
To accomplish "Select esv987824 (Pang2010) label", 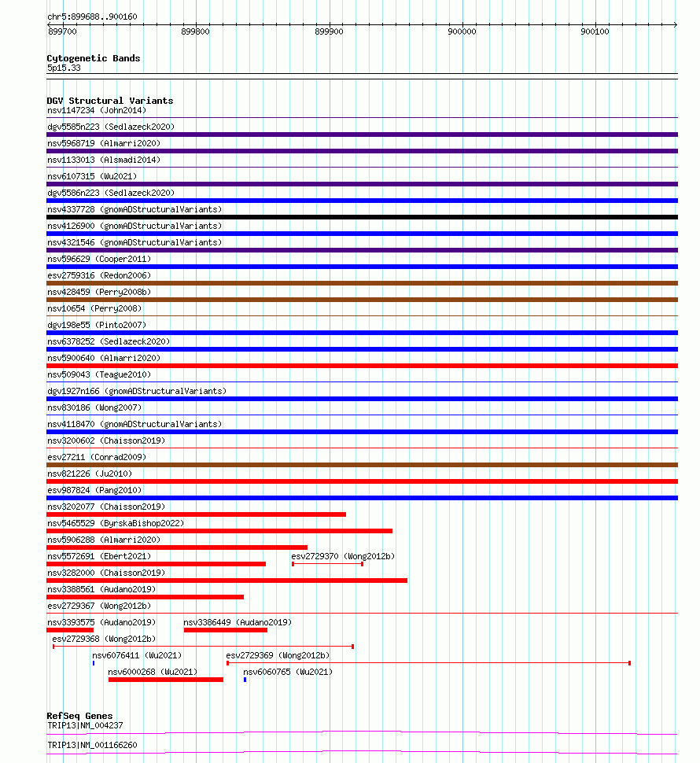I will (x=94, y=491).
